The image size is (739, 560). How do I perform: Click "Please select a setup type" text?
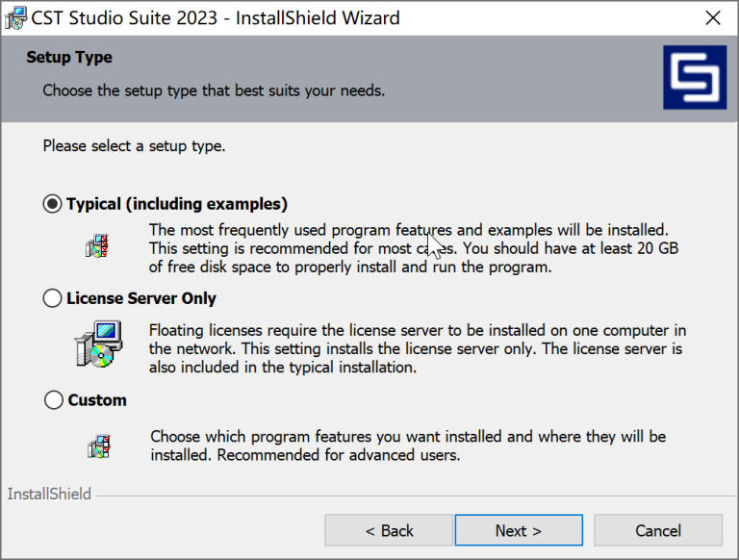click(x=134, y=147)
